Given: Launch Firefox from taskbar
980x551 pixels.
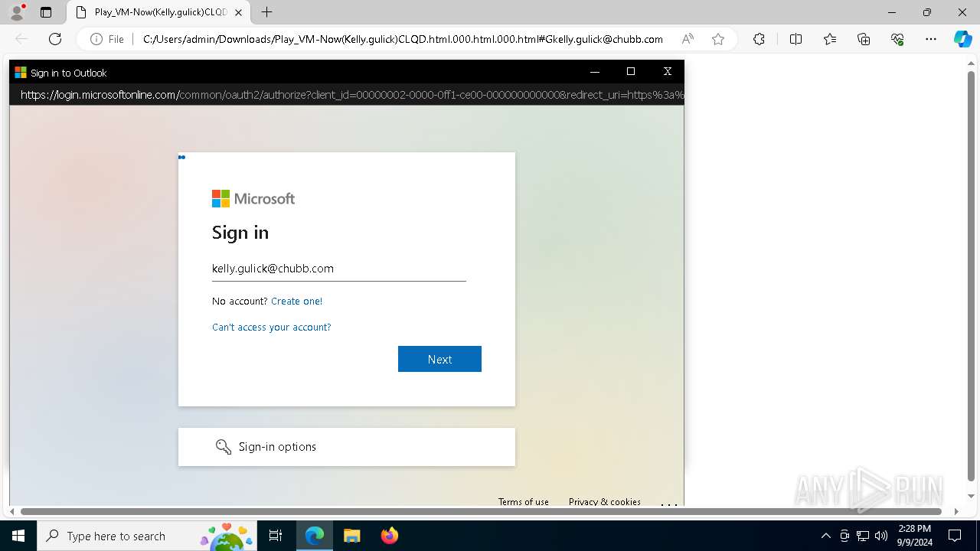Looking at the screenshot, I should (389, 536).
